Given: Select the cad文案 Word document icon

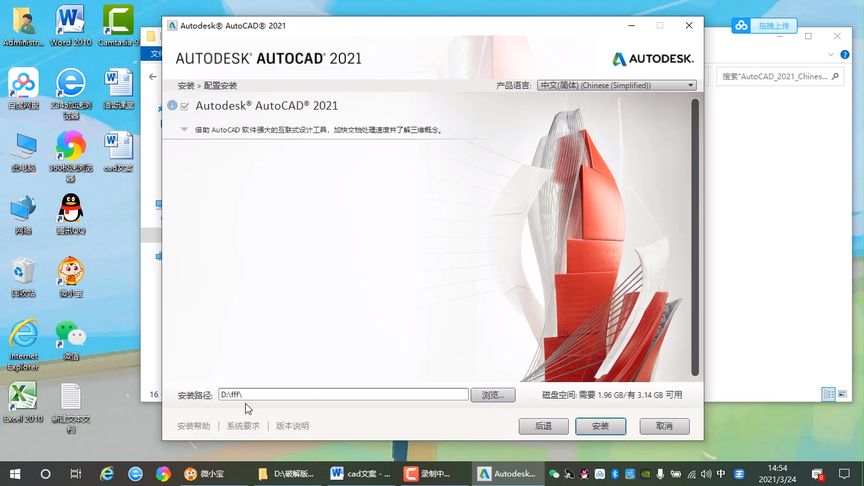Looking at the screenshot, I should coord(118,152).
